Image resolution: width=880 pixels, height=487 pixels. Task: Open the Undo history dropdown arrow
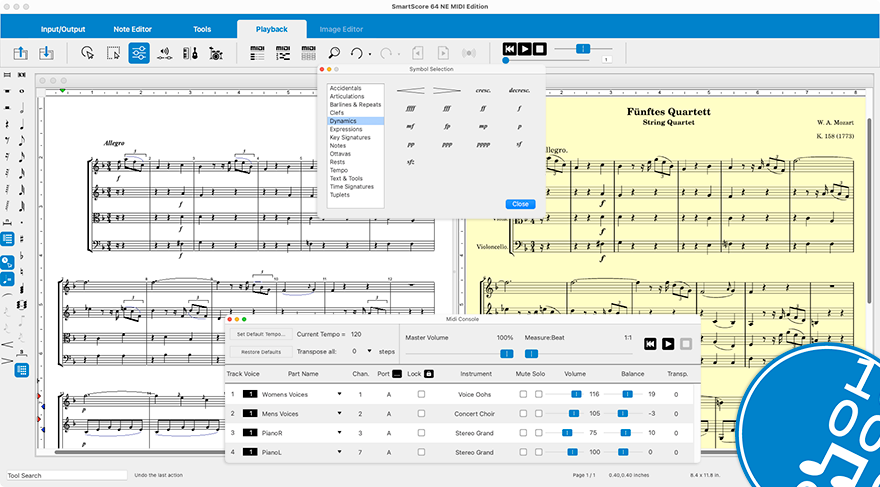[369, 54]
